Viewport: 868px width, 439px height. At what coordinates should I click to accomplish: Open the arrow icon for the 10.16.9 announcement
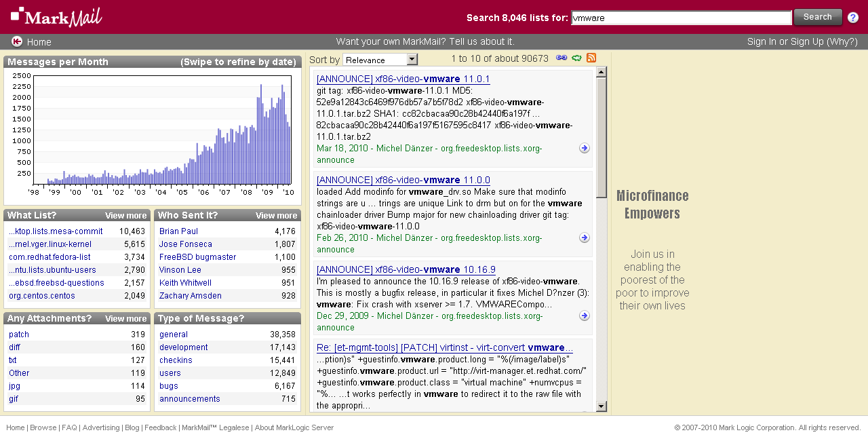[x=584, y=316]
